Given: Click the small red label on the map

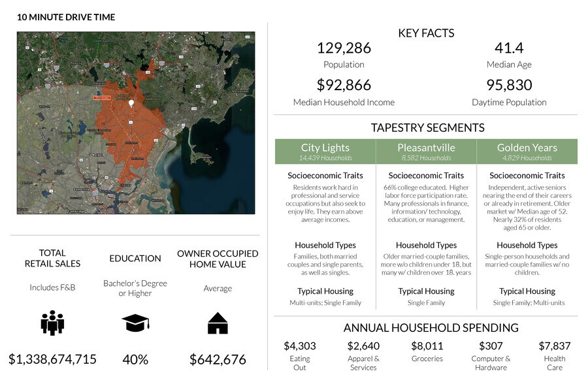Looking at the screenshot, I should [103, 97].
